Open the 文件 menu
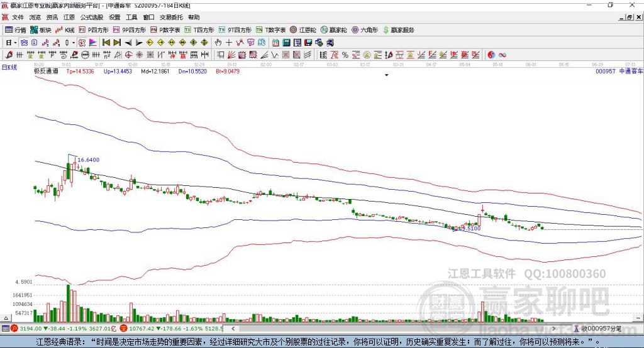This screenshot has height=348, width=644. click(x=18, y=17)
